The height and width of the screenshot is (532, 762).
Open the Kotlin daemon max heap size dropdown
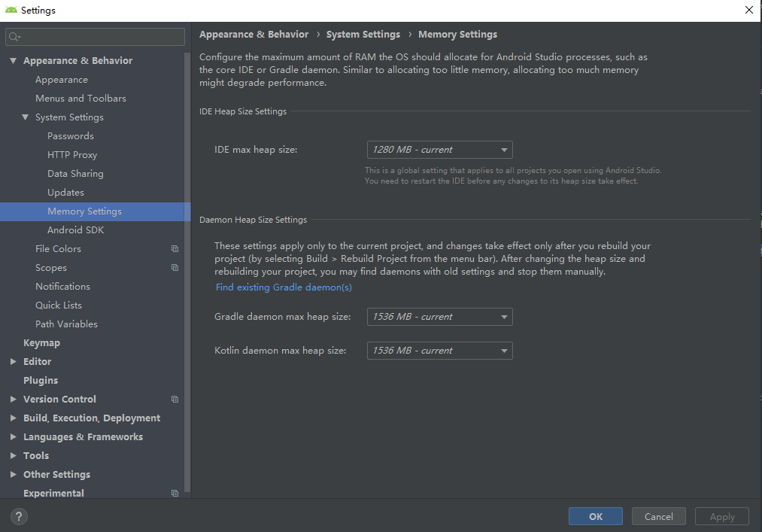click(440, 351)
